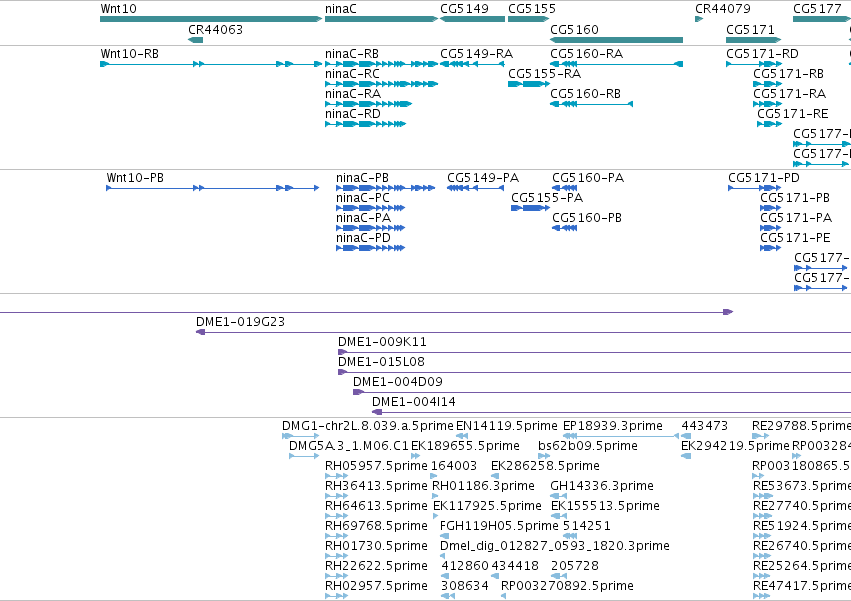
Task: Select the CG5155-RA transcript label
Action: coord(544,74)
